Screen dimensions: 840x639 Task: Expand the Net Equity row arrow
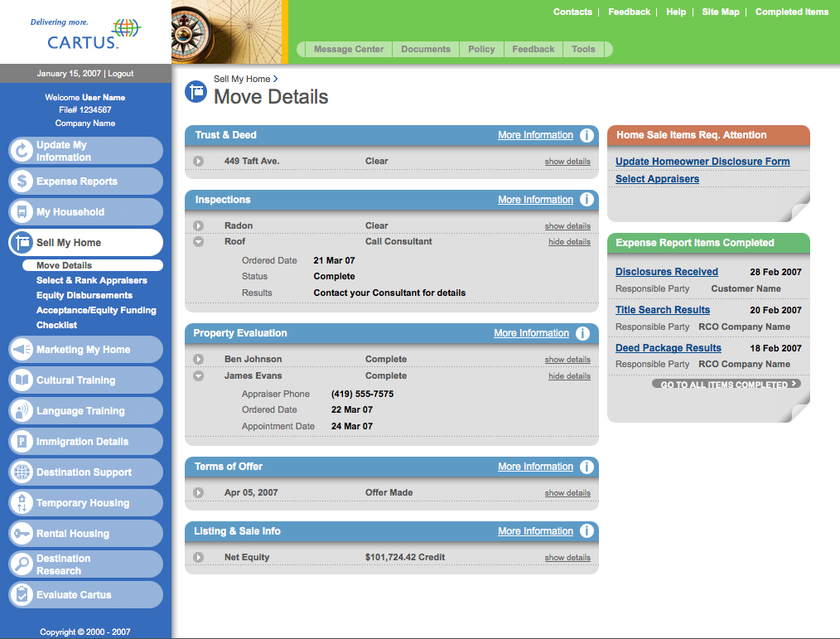click(x=198, y=558)
